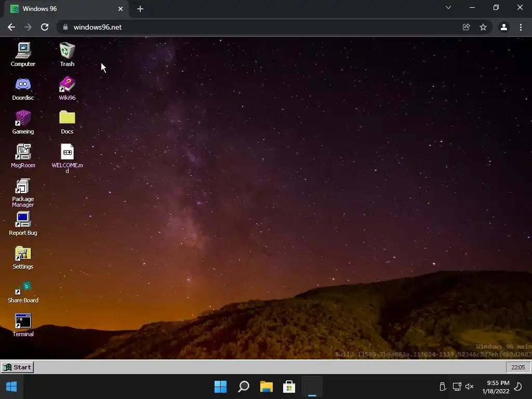532x399 pixels.
Task: Open the notifications moon icon
Action: [x=518, y=387]
